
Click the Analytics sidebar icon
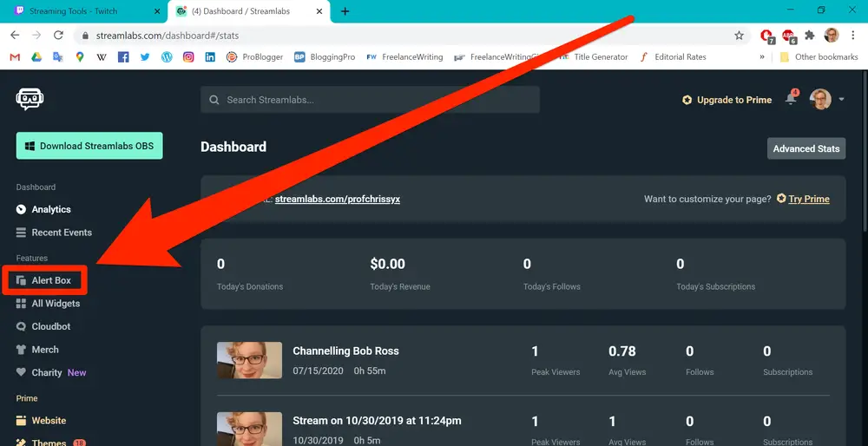pos(22,209)
